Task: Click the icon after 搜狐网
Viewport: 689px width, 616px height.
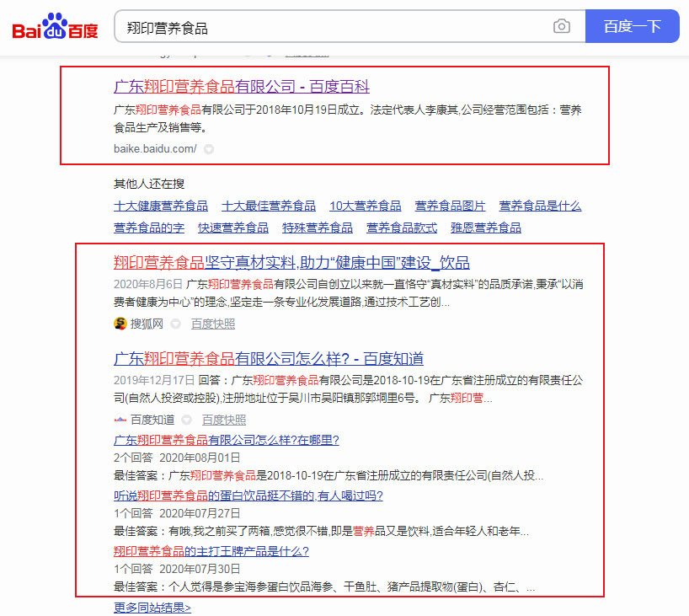Action: (x=176, y=324)
